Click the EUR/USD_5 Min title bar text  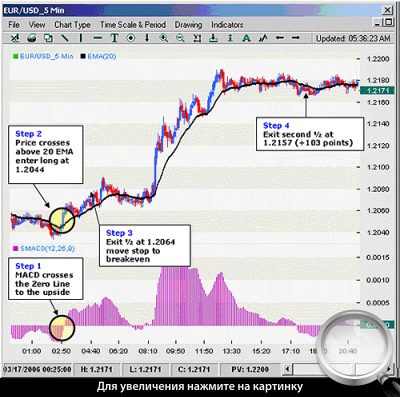(x=34, y=10)
